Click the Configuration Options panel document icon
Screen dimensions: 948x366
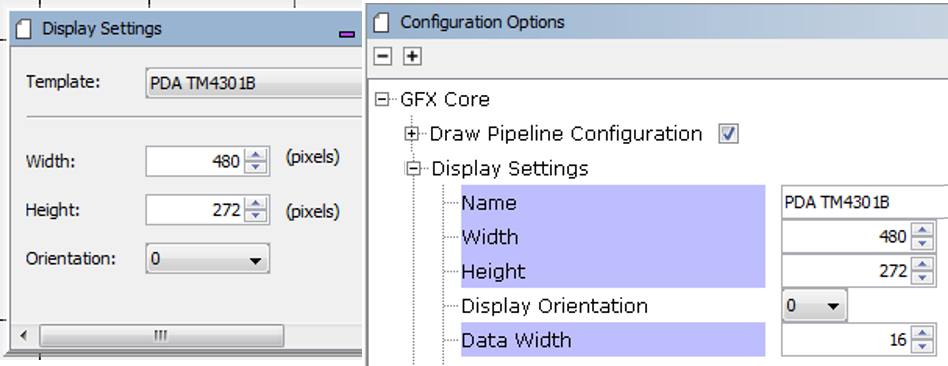pos(381,22)
